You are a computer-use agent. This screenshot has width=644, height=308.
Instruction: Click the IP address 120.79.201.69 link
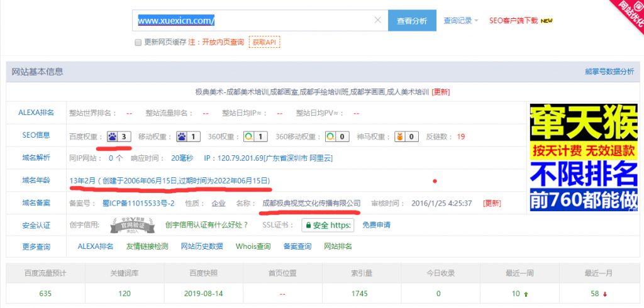click(268, 158)
